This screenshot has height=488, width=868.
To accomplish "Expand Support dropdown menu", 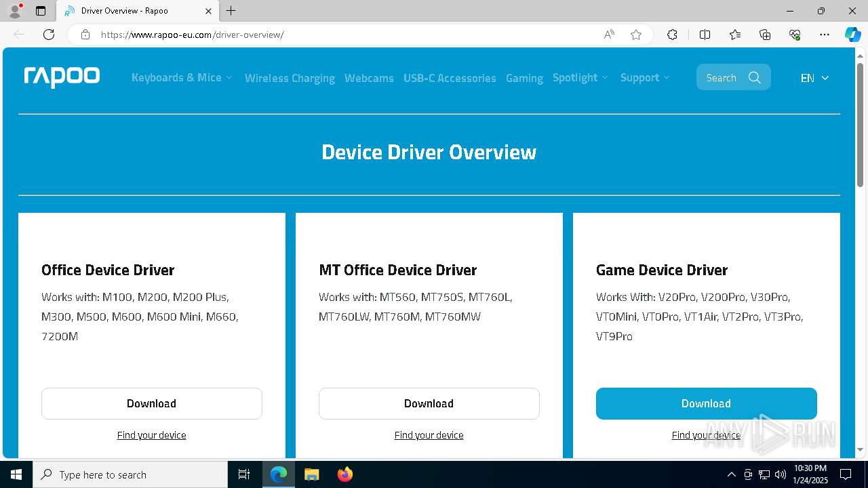I will 645,77.
